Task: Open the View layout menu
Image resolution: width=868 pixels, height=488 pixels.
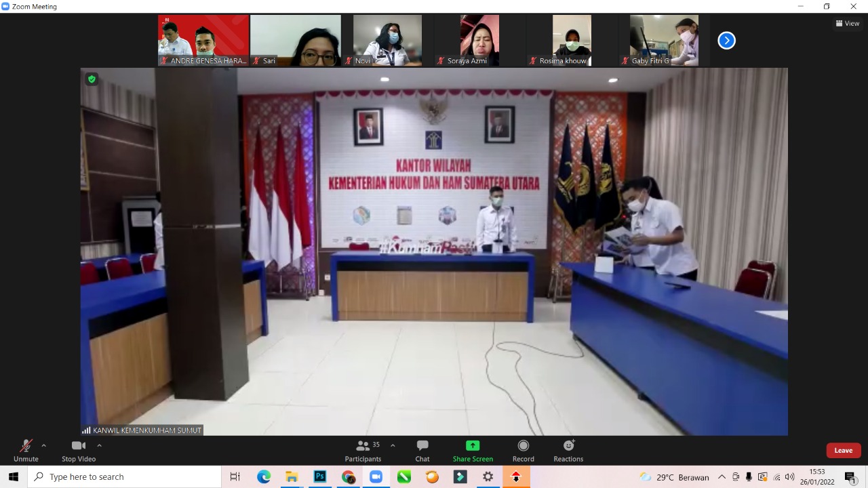Action: point(848,23)
